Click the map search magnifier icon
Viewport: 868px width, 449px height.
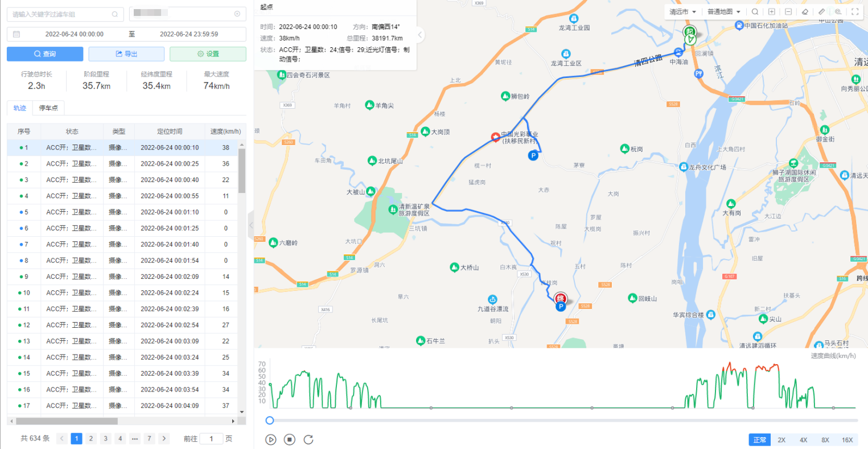[755, 12]
